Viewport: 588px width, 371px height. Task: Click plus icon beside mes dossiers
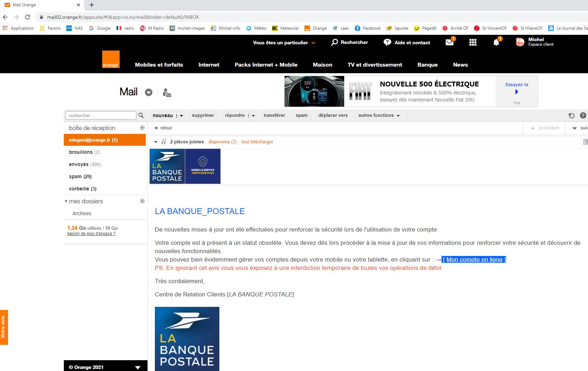142,201
